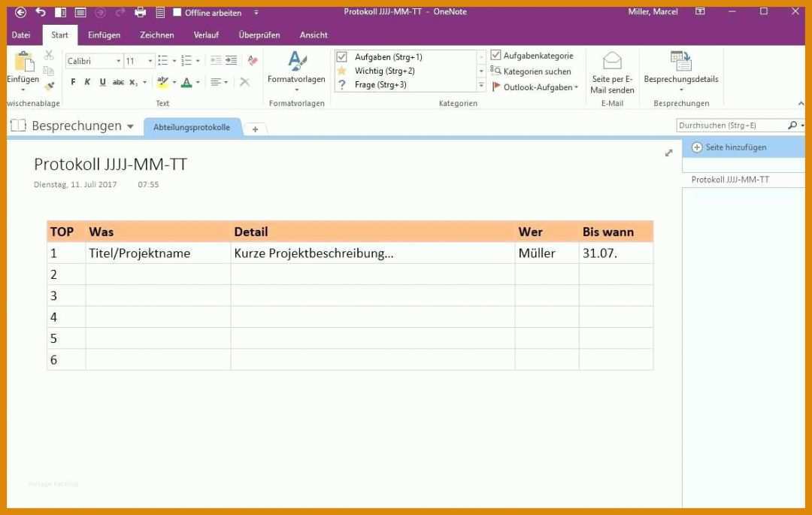The image size is (812, 515).
Task: Cut selection with the scissors icon
Action: [49, 55]
